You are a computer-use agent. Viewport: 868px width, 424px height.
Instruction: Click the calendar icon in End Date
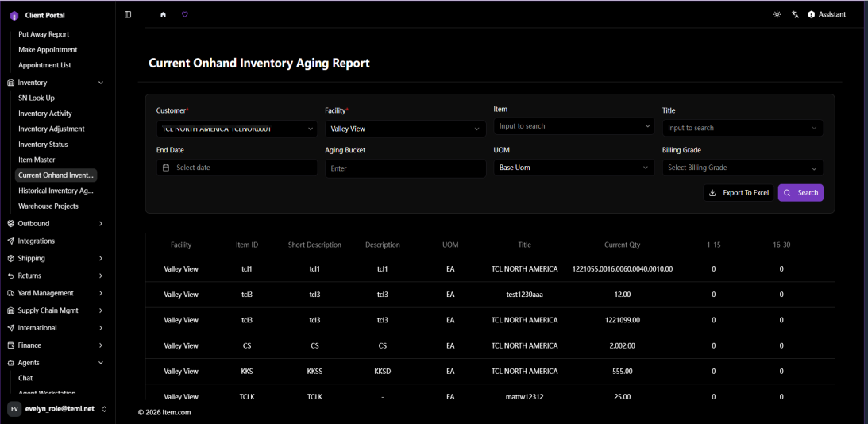pos(166,168)
